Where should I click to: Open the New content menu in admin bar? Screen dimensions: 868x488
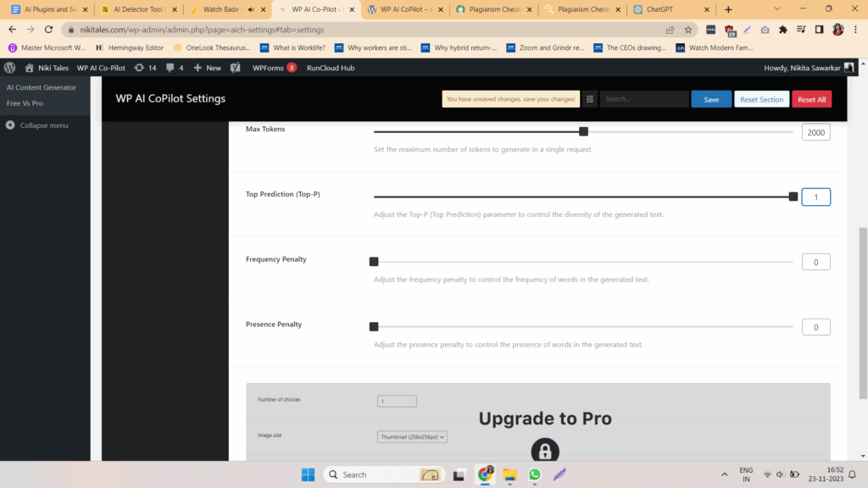(207, 68)
